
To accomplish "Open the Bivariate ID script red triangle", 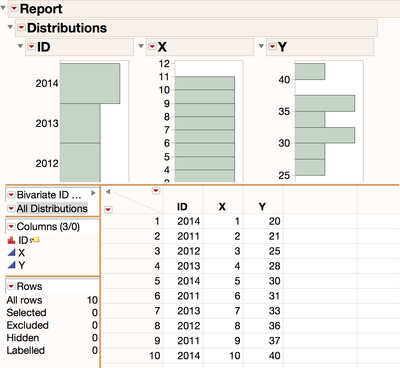I will (x=12, y=195).
